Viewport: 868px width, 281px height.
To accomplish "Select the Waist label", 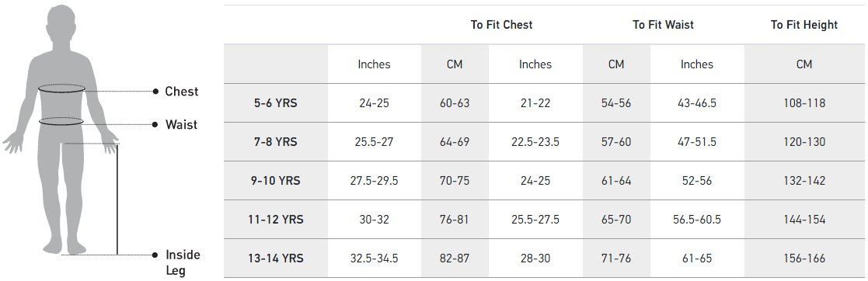I will 182,124.
